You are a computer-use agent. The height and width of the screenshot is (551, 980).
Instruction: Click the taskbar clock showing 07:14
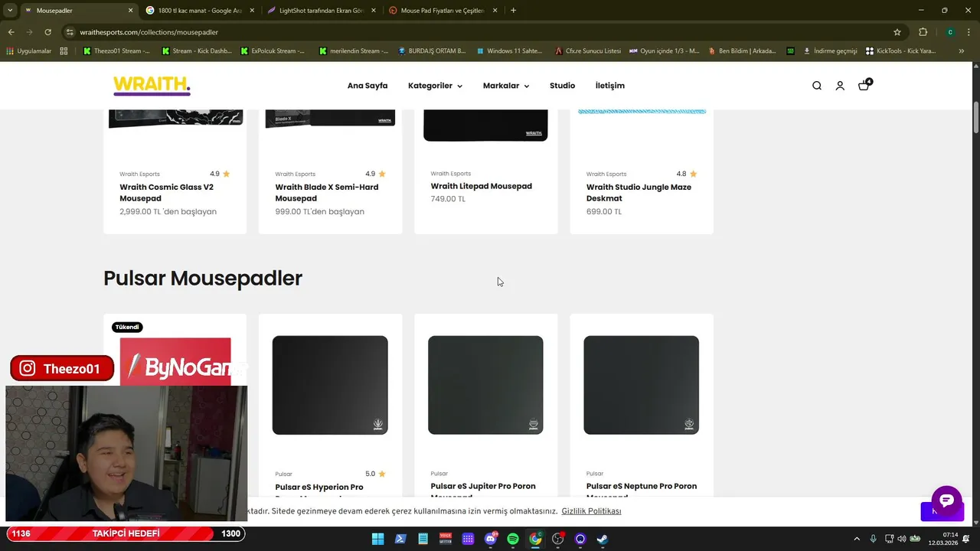coord(943,539)
